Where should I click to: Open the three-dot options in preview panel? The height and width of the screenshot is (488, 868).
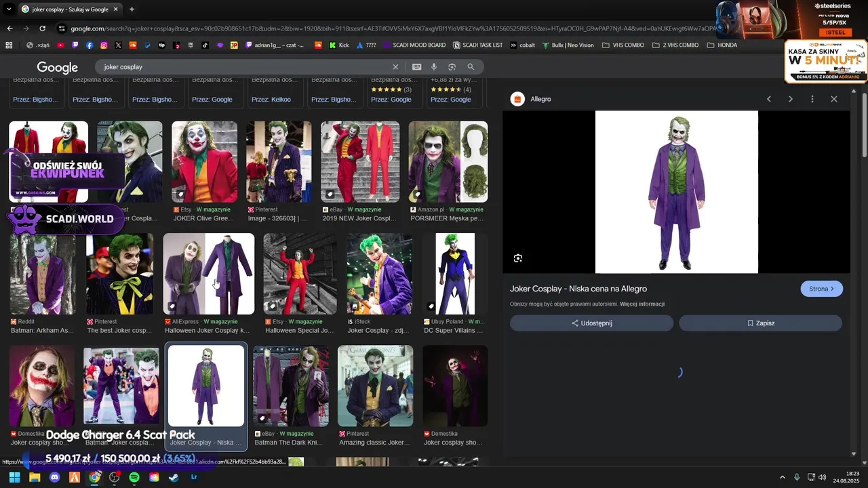coord(812,99)
